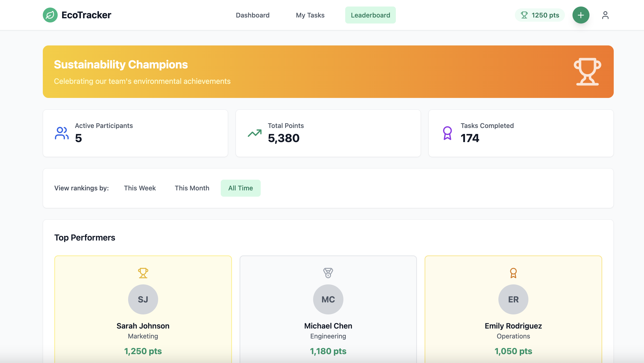
Task: Click the gold trophy above Sarah Johnson
Action: click(x=143, y=273)
